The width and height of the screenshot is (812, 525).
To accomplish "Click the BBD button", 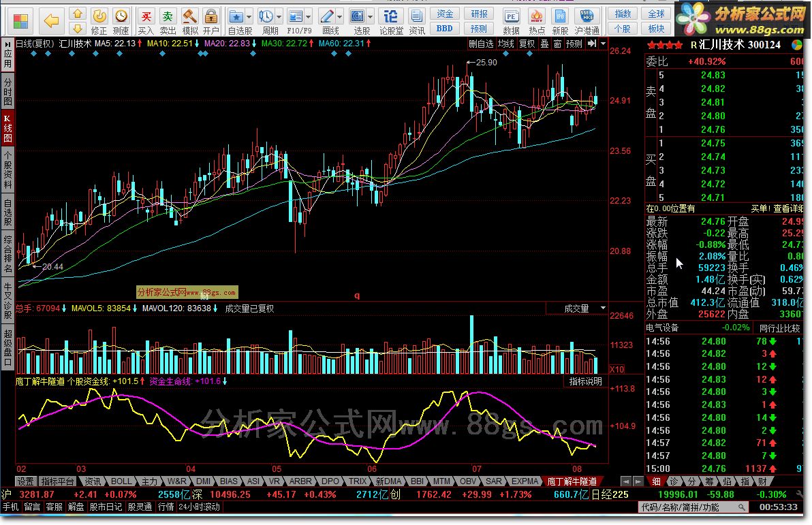I will [x=445, y=29].
